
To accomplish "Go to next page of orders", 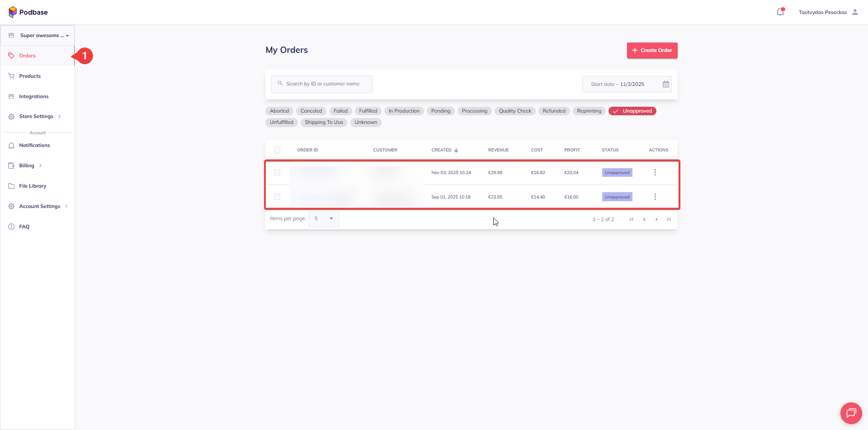I will click(656, 219).
